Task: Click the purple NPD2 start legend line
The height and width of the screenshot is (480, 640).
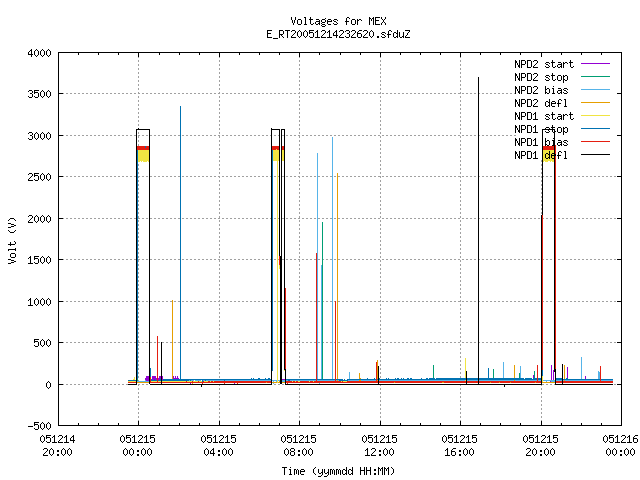Action: 596,64
